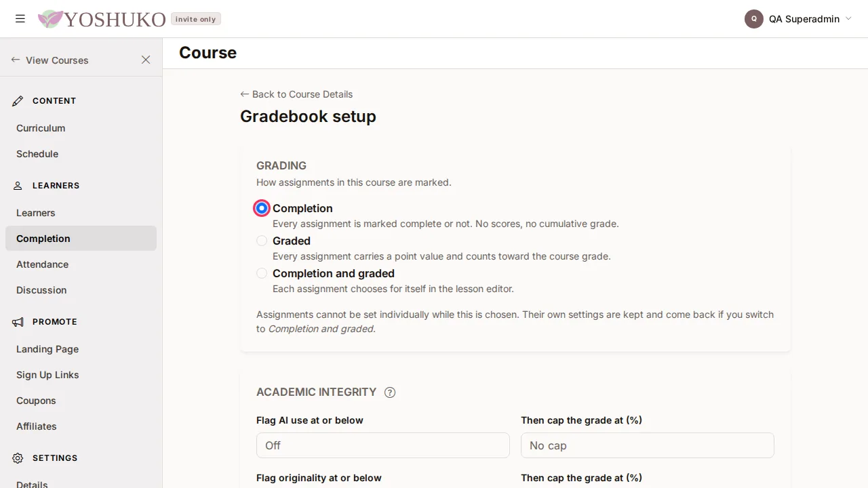Go back via View Courses
This screenshot has width=868, height=488.
(x=50, y=60)
